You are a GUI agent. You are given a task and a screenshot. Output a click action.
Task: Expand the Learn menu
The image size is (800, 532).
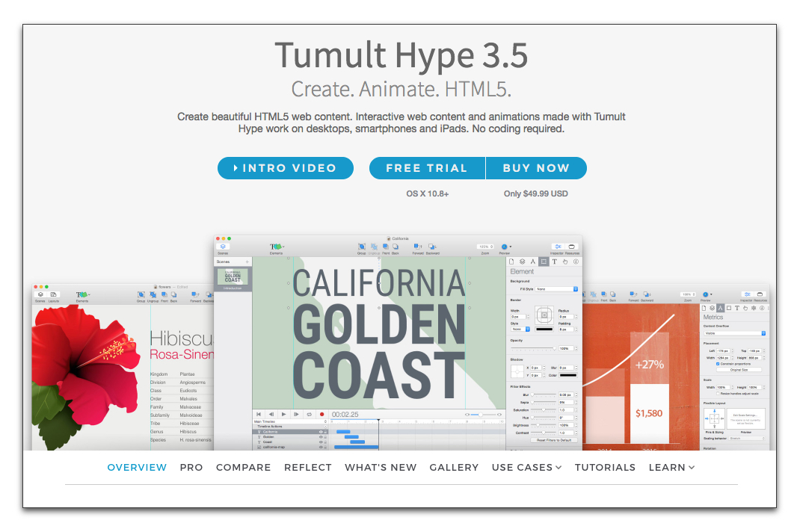[671, 467]
